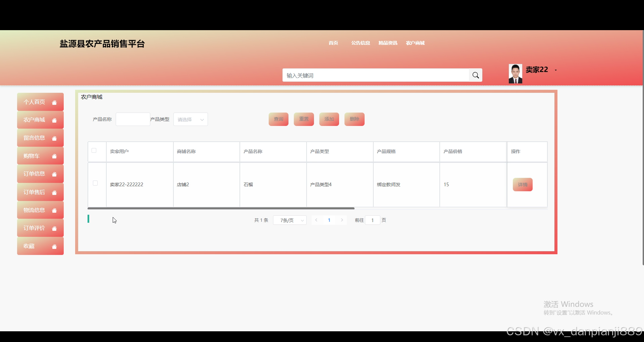Click the home icon beside 个人首页
The width and height of the screenshot is (644, 342).
coord(54,102)
